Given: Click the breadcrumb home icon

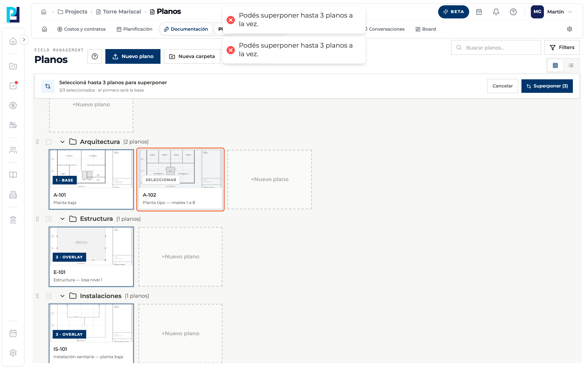Looking at the screenshot, I should click(x=44, y=12).
